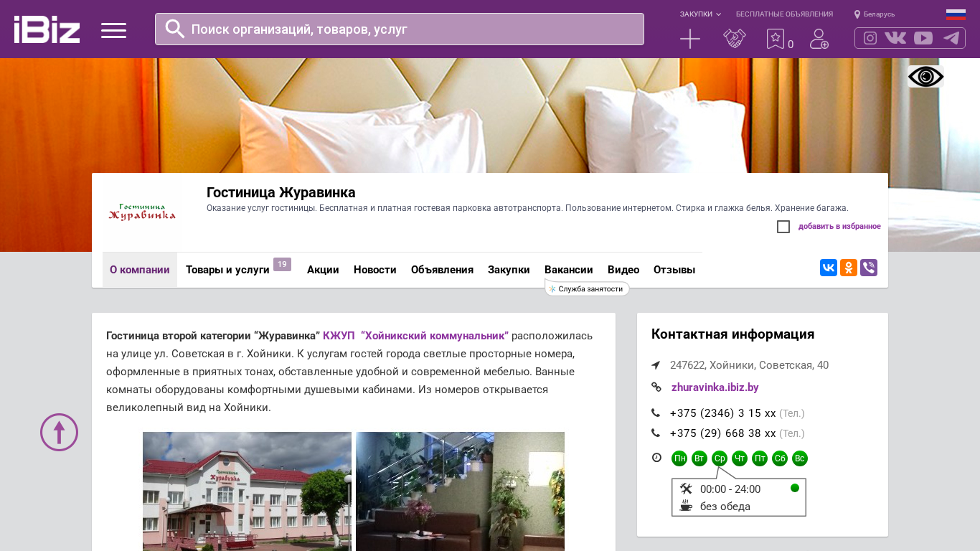The image size is (980, 551).
Task: Click the location arrow icon by address
Action: (656, 365)
